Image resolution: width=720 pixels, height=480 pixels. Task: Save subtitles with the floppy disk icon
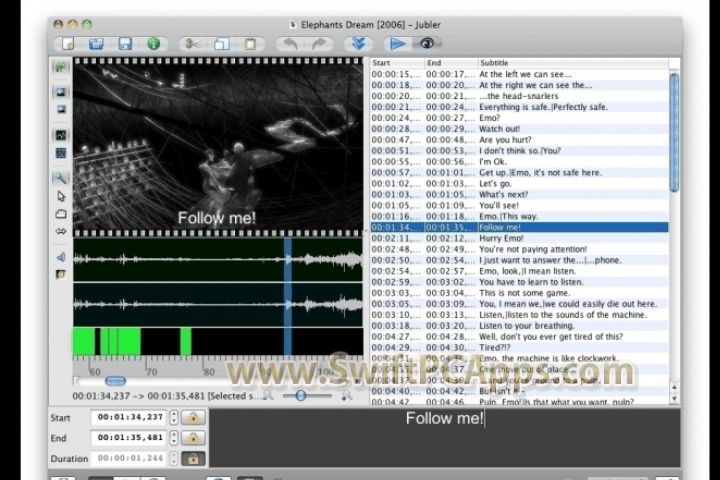click(125, 44)
